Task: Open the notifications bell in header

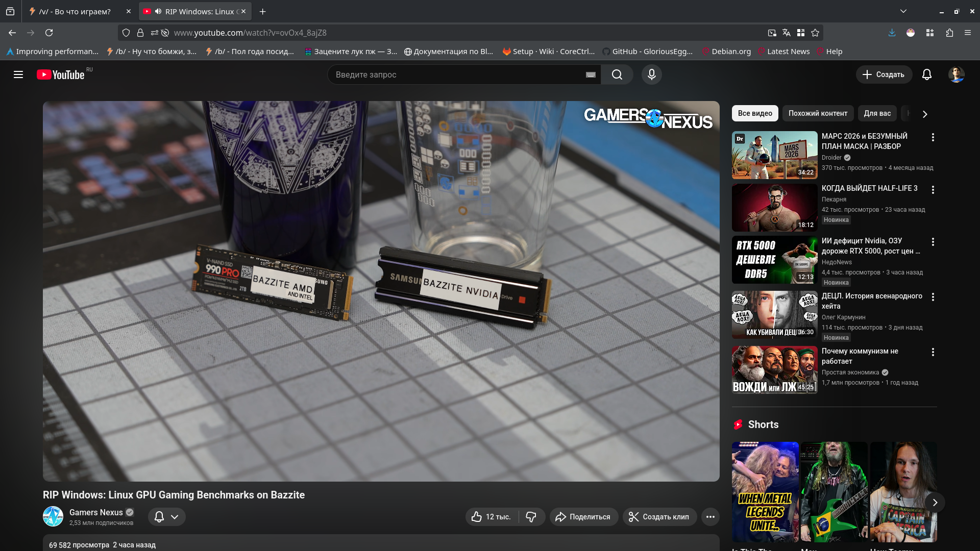Action: (927, 74)
